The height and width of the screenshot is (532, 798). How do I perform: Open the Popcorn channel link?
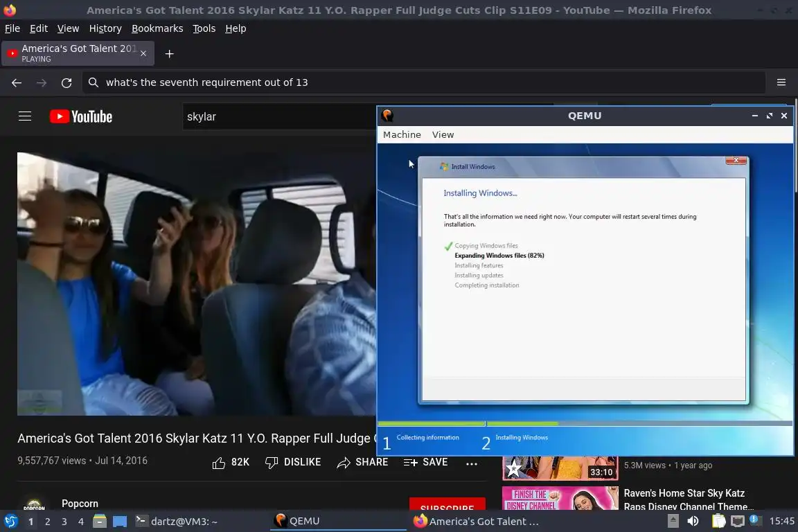[x=80, y=504]
